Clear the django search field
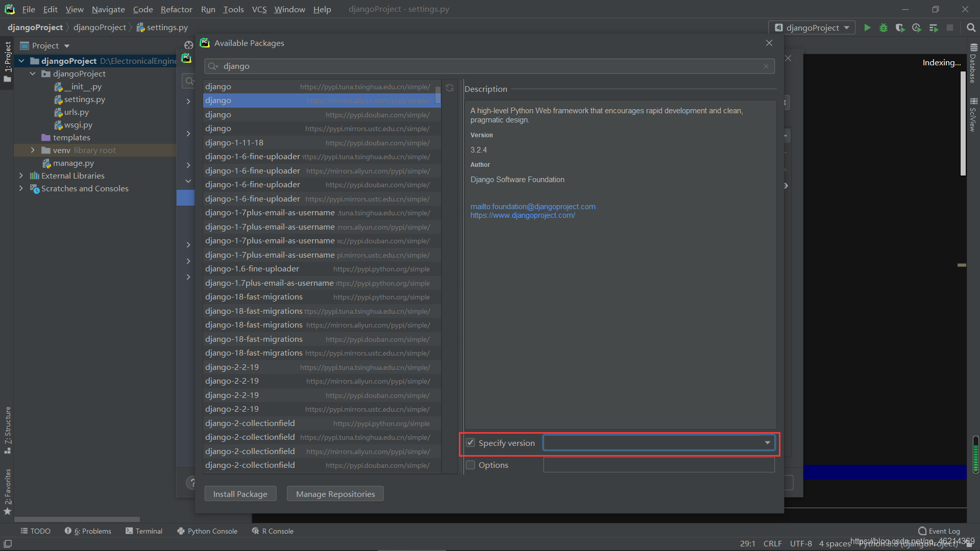The height and width of the screenshot is (551, 980). [766, 66]
